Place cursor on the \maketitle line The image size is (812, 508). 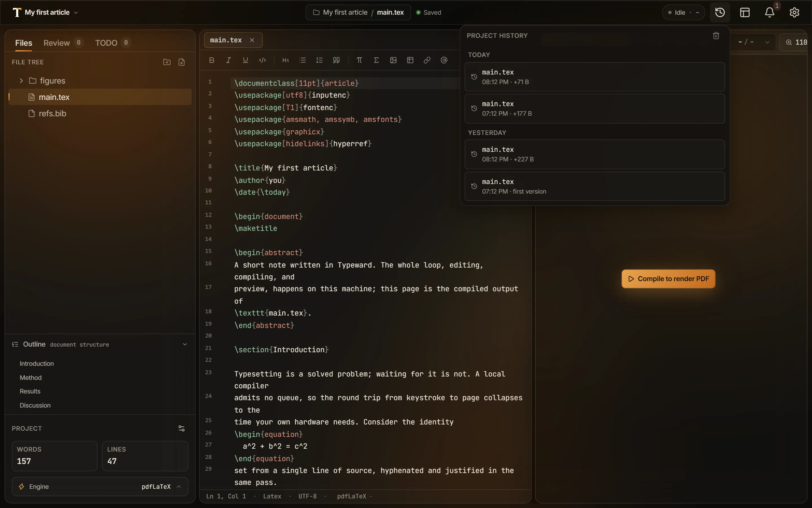tap(256, 229)
